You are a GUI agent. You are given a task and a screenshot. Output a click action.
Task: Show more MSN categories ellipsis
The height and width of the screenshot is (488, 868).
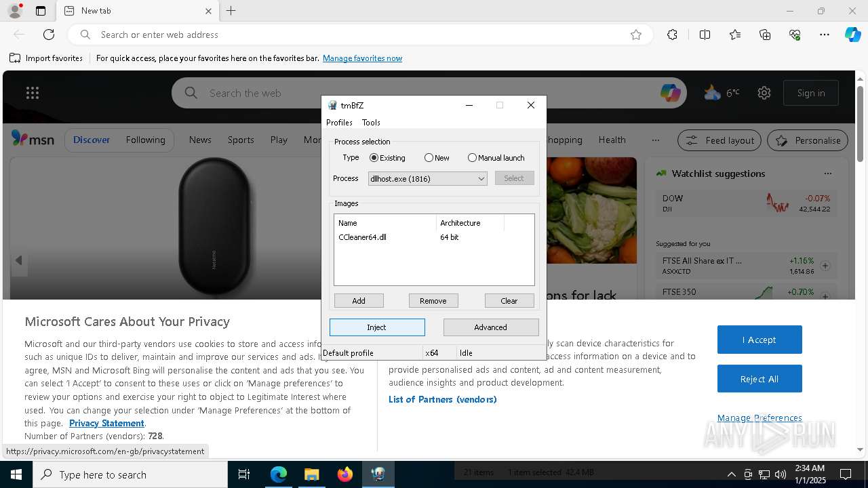(x=655, y=140)
